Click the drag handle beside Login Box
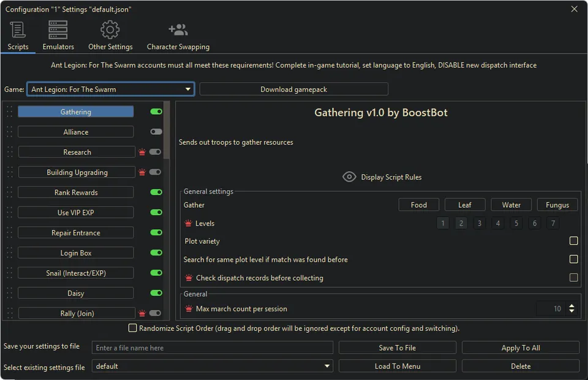This screenshot has width=588, height=380. point(10,253)
